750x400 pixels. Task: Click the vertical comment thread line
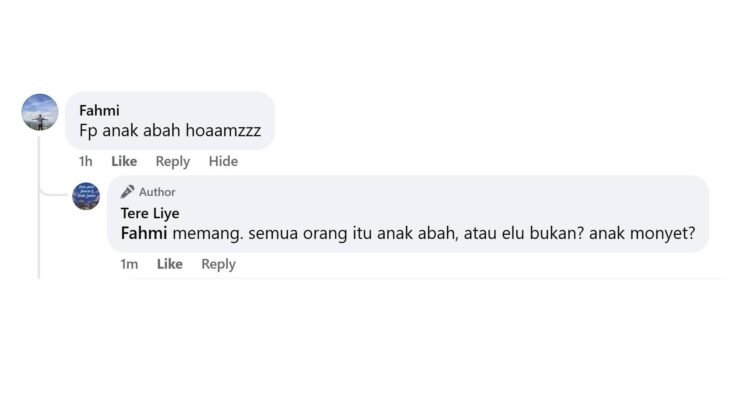pos(39,206)
